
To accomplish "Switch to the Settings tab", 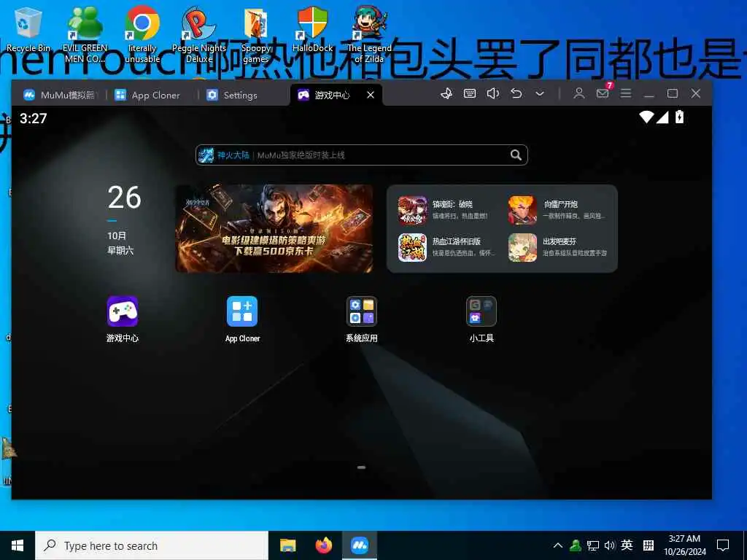I will click(233, 95).
